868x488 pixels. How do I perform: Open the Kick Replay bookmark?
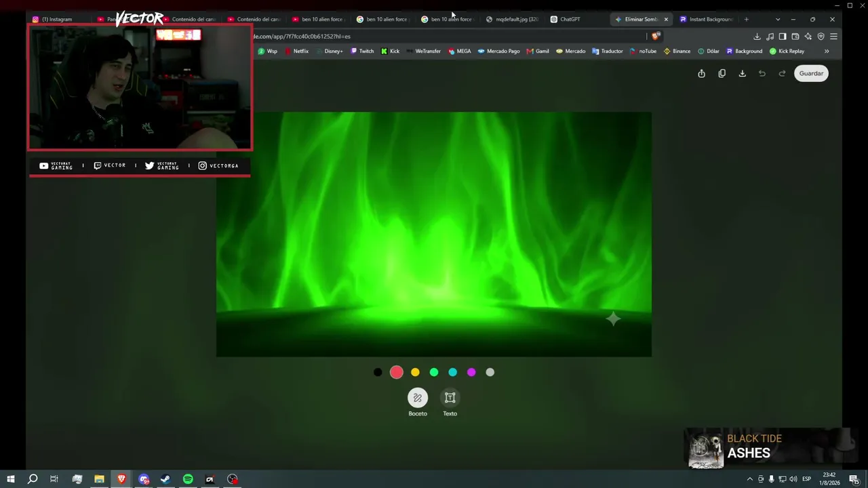click(x=787, y=51)
